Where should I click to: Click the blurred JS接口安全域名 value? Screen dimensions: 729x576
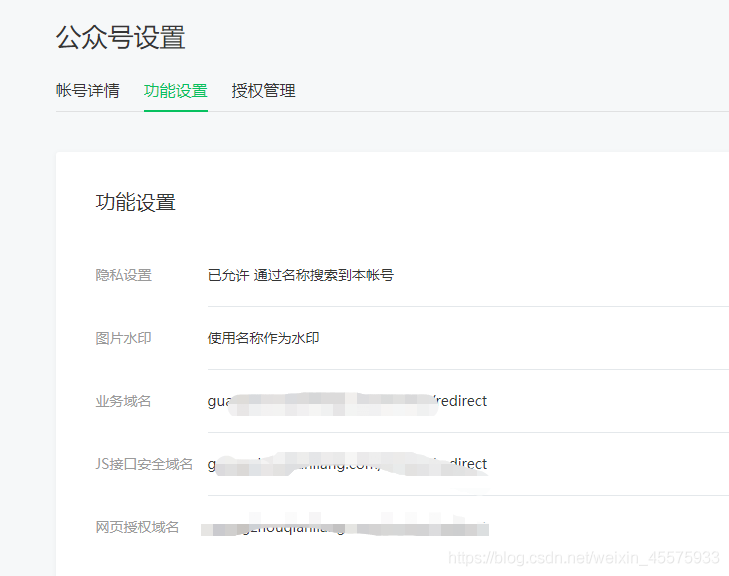347,464
